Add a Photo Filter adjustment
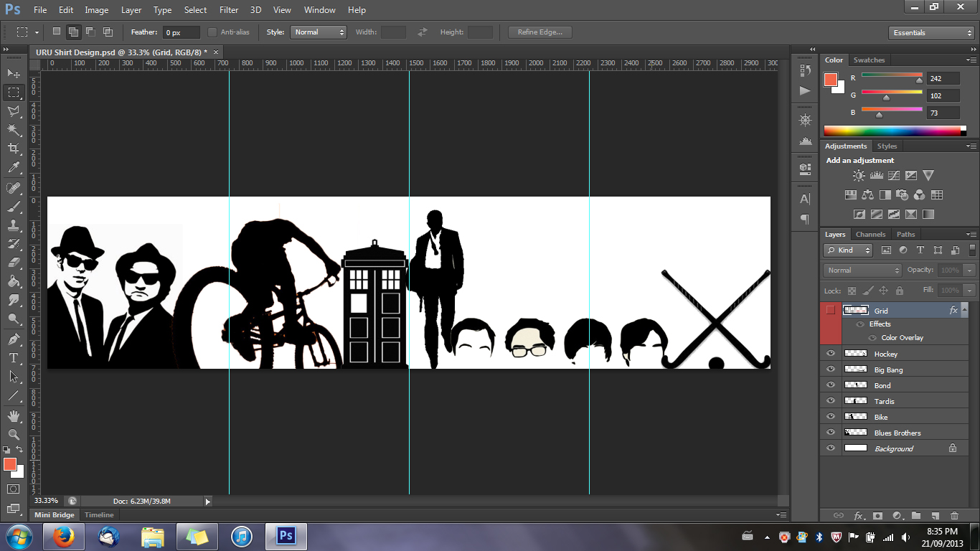 903,194
